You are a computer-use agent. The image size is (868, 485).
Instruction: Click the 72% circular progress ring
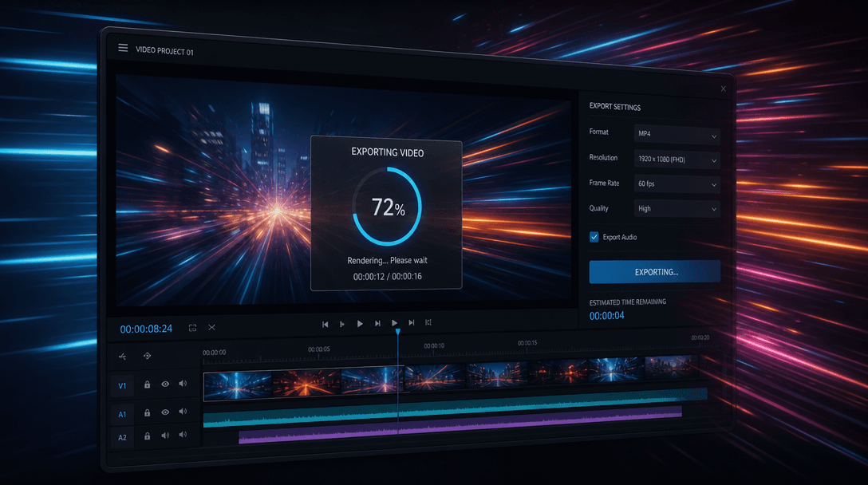(387, 207)
